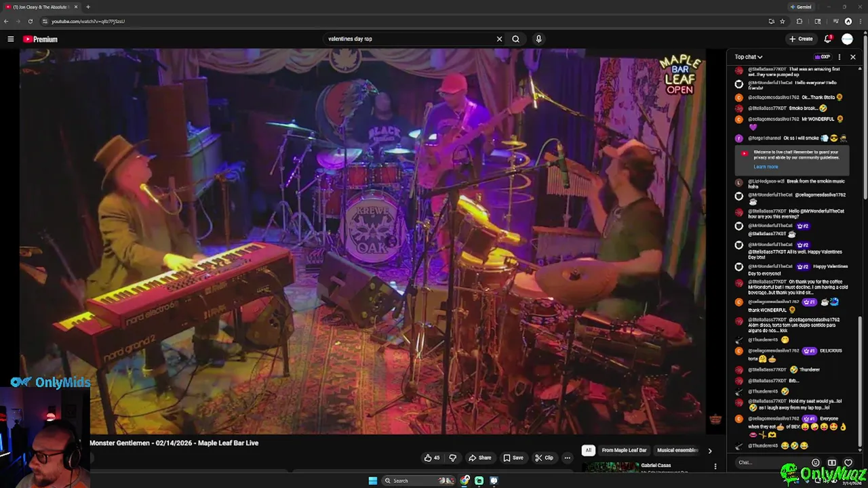Screen dimensions: 868x488
Task: Open YouTube notifications bell
Action: pos(828,39)
